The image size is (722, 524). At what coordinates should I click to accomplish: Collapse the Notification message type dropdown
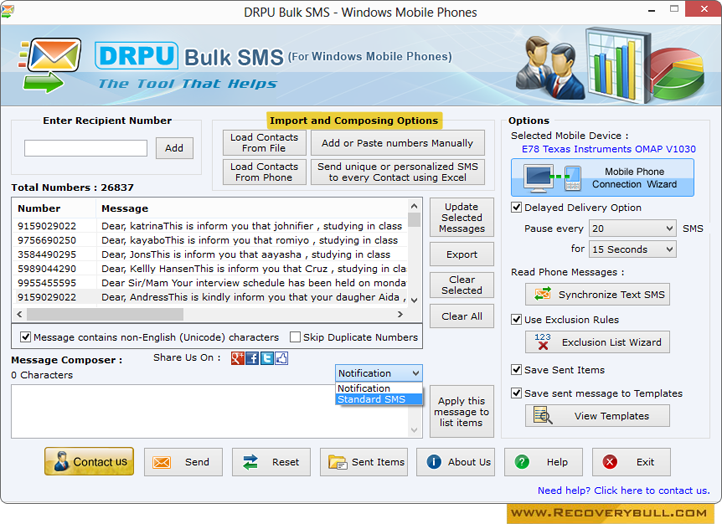378,373
